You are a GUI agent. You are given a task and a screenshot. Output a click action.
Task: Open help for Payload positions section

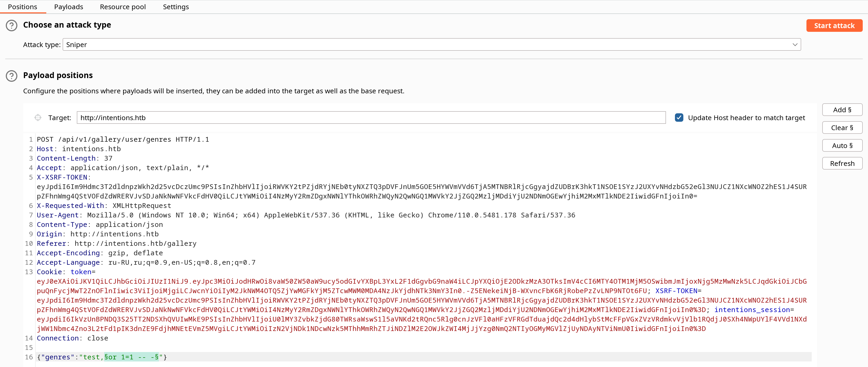(x=12, y=76)
